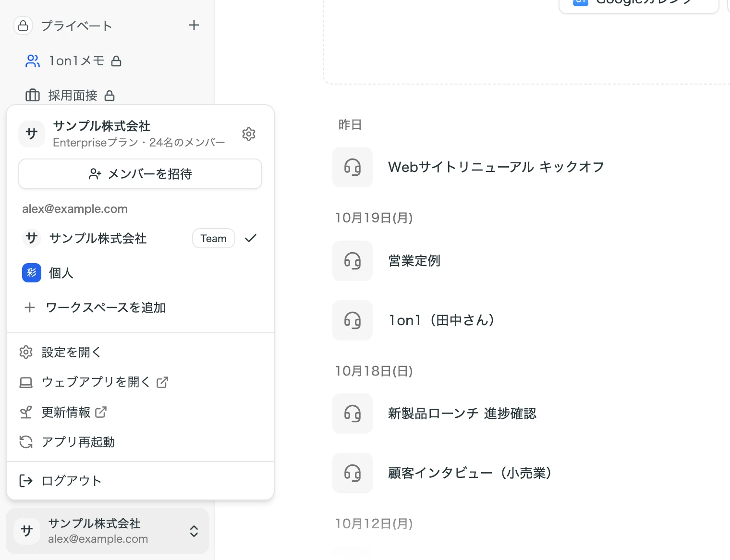This screenshot has height=560, width=730.
Task: Add a new private item with plus icon
Action: [x=194, y=25]
